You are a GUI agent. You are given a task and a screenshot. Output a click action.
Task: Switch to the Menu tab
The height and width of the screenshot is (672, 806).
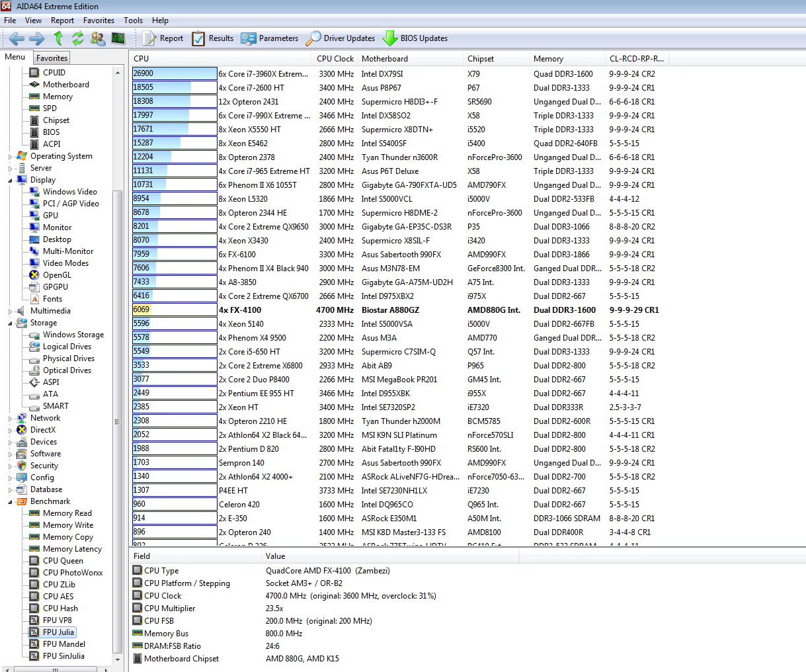coord(15,57)
